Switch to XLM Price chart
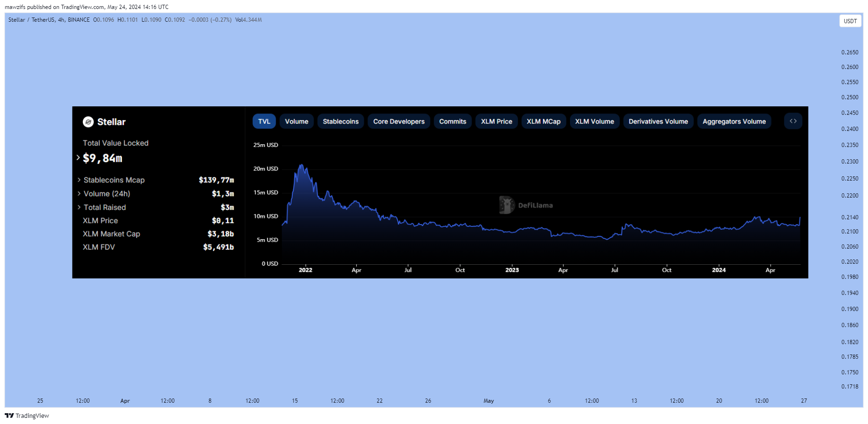The width and height of the screenshot is (868, 424). (497, 121)
